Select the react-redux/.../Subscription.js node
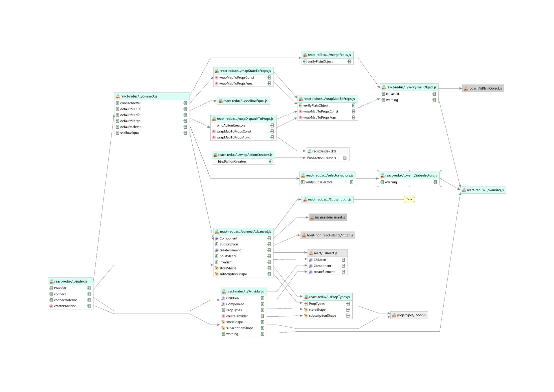This screenshot has height=392, width=554. pyautogui.click(x=327, y=200)
